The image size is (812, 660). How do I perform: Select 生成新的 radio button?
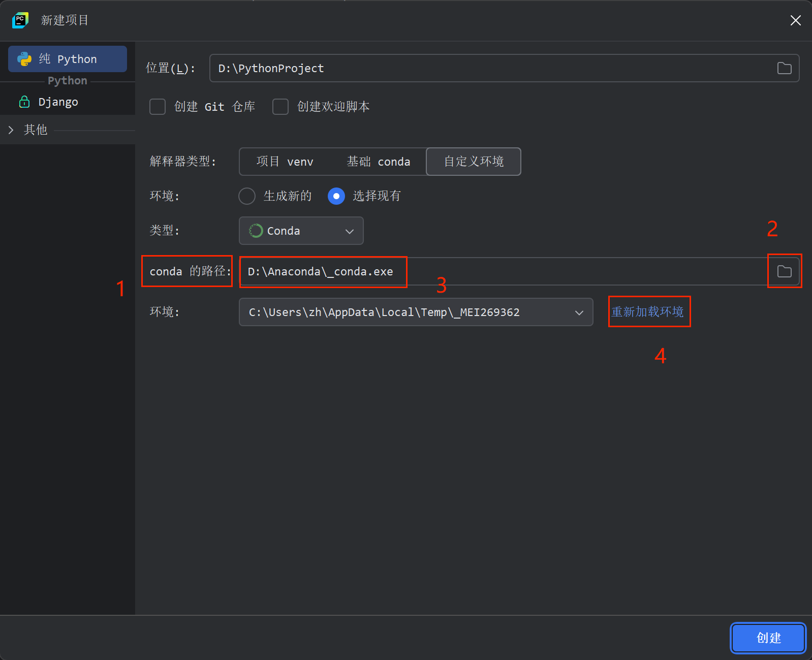(x=247, y=196)
